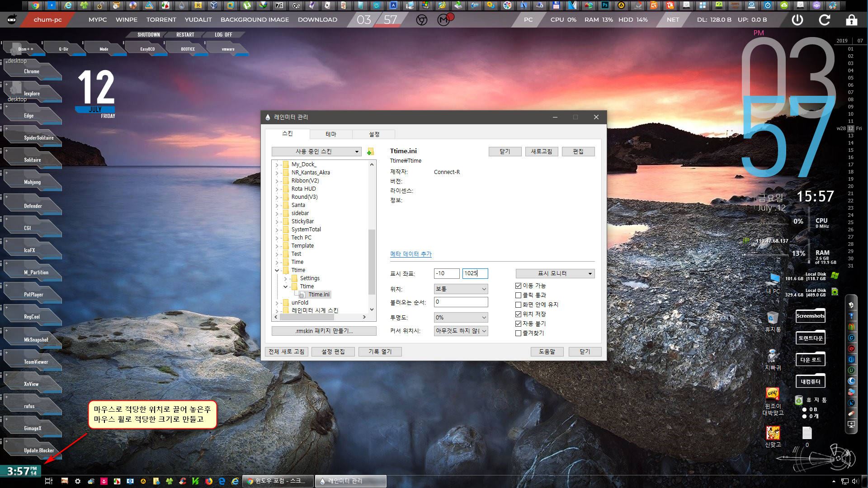
Task: Click the 기록 열기 button
Action: pos(380,352)
